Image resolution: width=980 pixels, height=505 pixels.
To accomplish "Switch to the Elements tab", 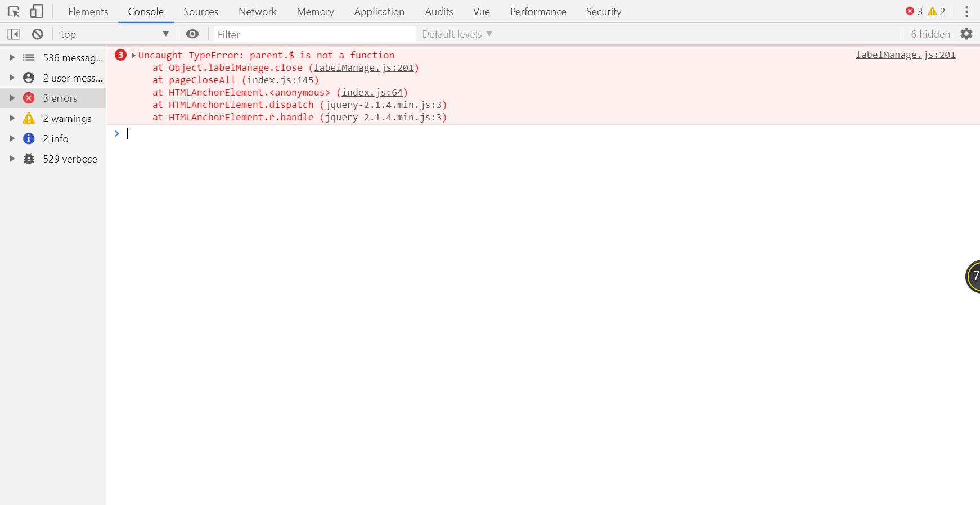I will pos(88,11).
